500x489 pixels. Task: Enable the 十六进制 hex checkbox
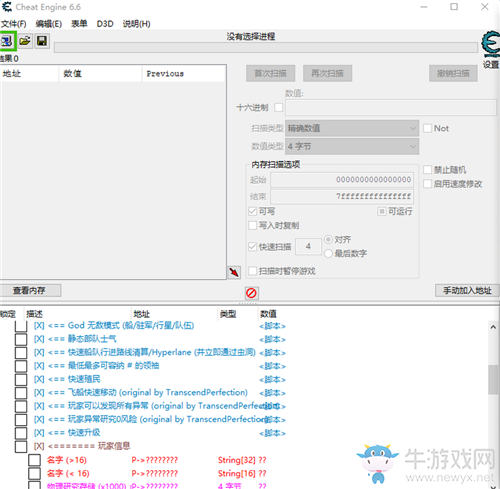click(x=278, y=107)
